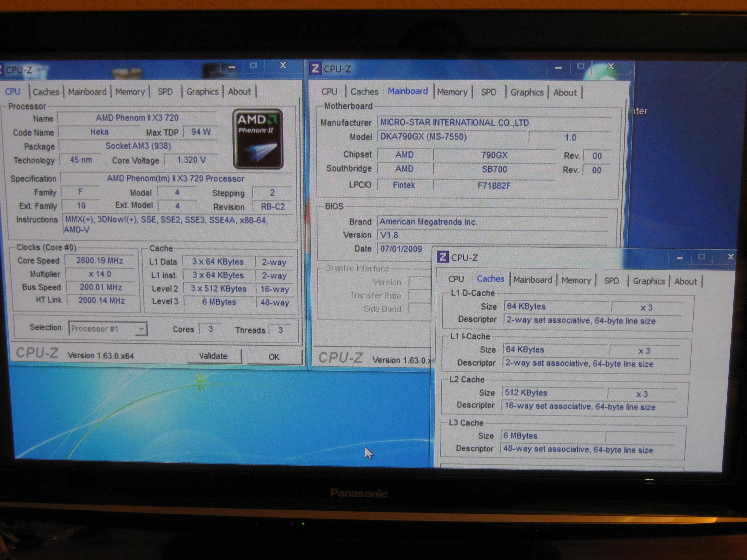This screenshot has width=747, height=560.
Task: Open the Processor #1 selection dropdown
Action: [108, 329]
